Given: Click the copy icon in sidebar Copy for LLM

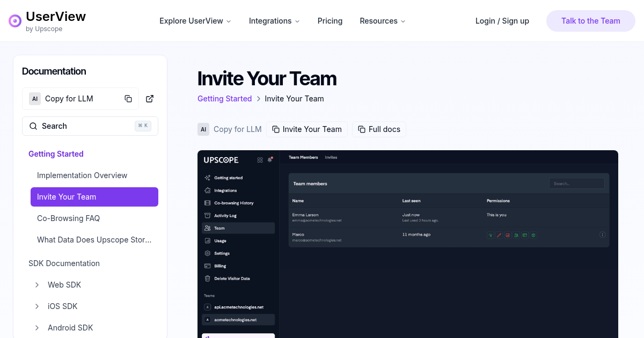Looking at the screenshot, I should point(128,99).
